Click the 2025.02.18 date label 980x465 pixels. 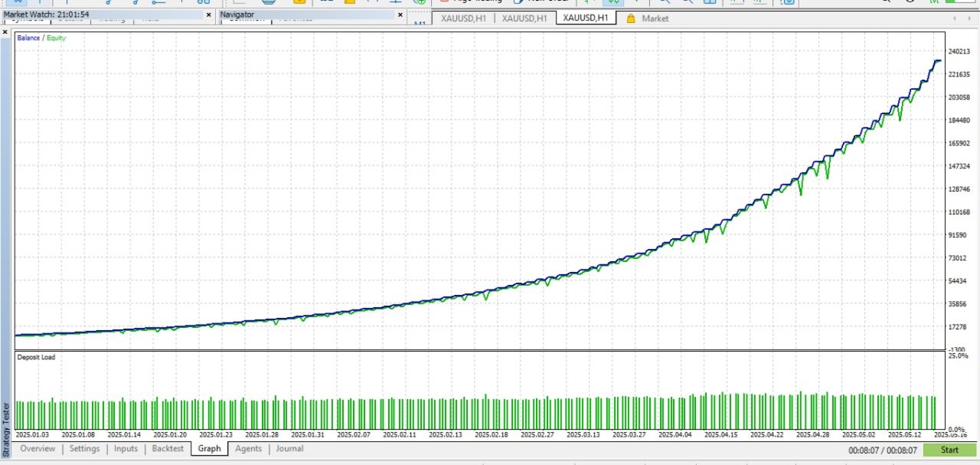[492, 434]
